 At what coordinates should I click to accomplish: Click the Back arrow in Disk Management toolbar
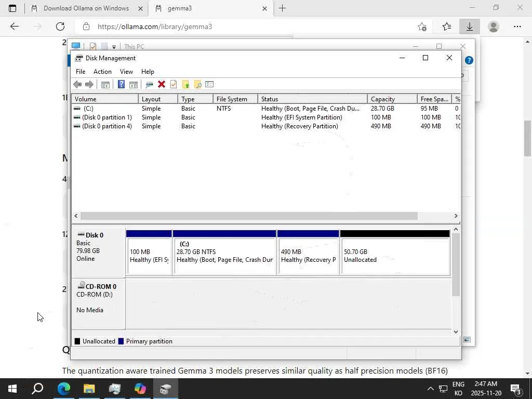pyautogui.click(x=77, y=85)
